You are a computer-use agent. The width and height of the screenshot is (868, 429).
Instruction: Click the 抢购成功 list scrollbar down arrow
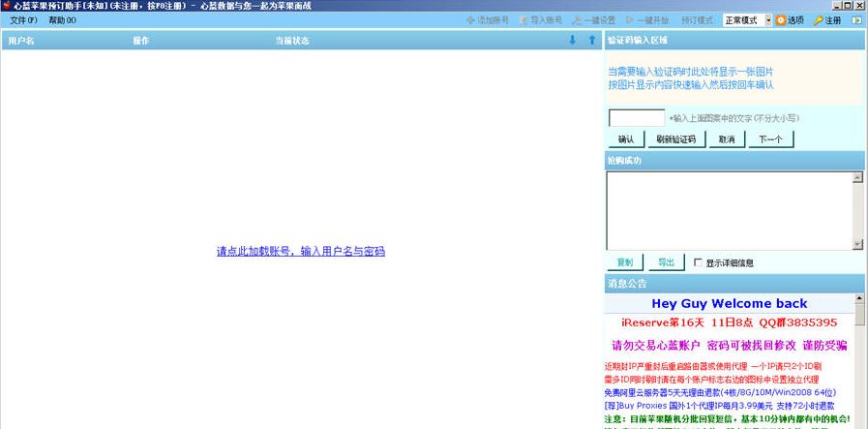coord(857,243)
